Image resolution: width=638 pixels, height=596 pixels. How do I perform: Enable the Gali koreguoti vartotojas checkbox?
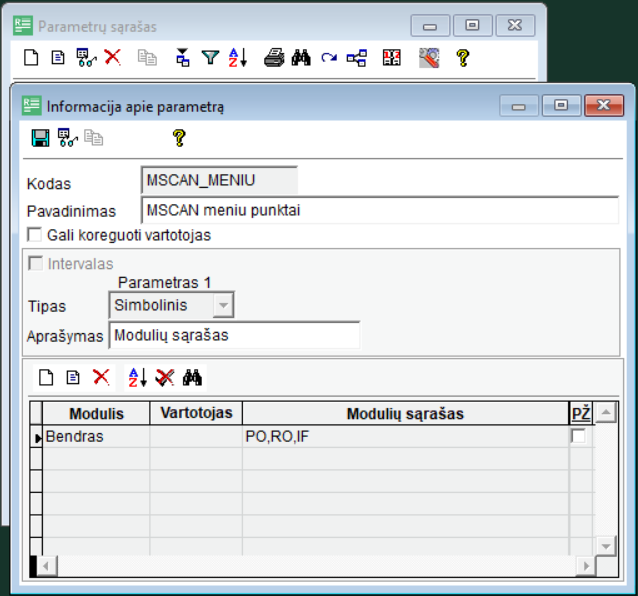click(x=36, y=235)
